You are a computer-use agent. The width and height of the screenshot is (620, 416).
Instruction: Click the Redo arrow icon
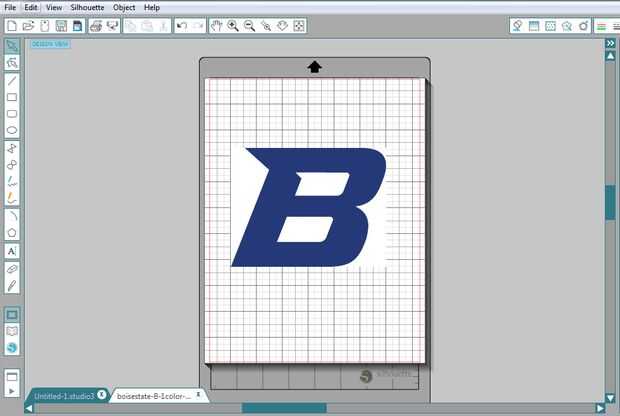tap(198, 26)
